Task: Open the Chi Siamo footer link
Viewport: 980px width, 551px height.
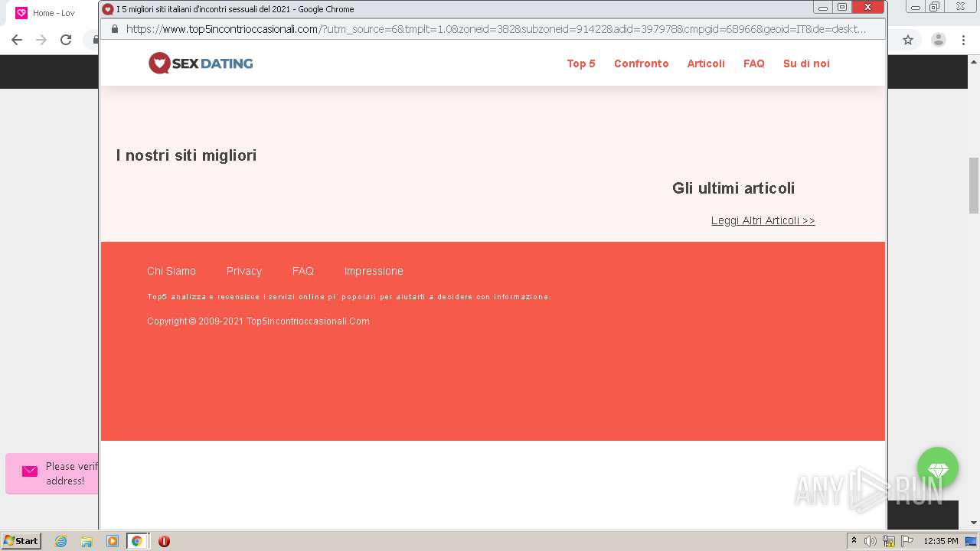Action: pos(171,271)
